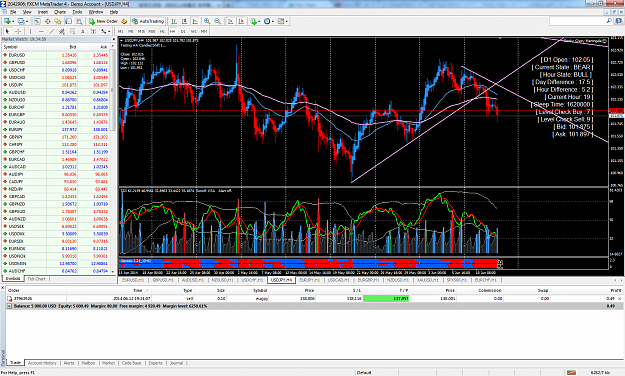This screenshot has height=376, width=625.
Task: Switch to candlestick chart icon
Action: 185,21
